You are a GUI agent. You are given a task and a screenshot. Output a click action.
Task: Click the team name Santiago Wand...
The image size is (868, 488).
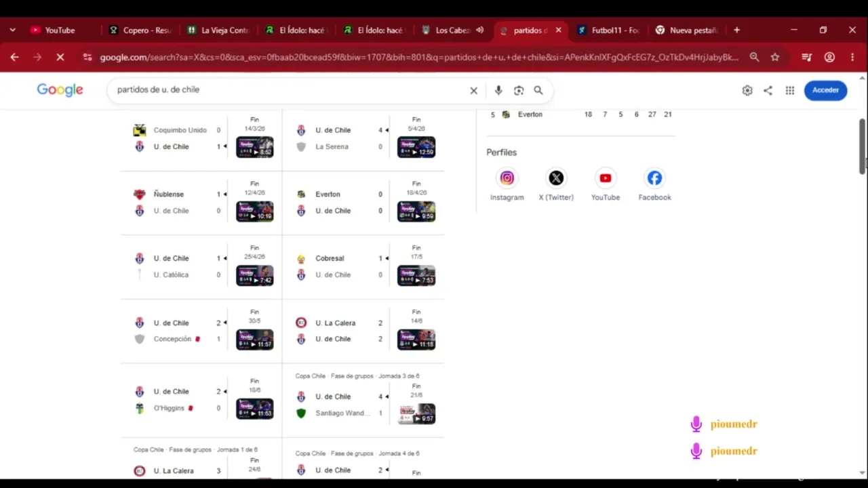pyautogui.click(x=342, y=413)
